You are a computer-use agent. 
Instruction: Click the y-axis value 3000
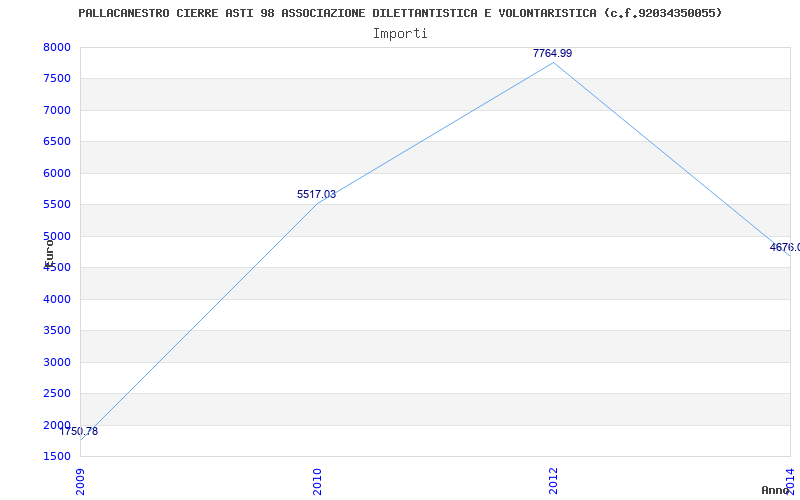pyautogui.click(x=57, y=362)
